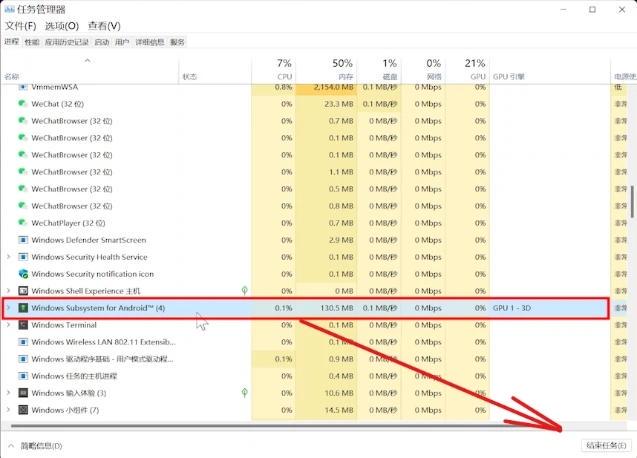637x458 pixels.
Task: Switch to the 用户 tab
Action: (x=122, y=42)
